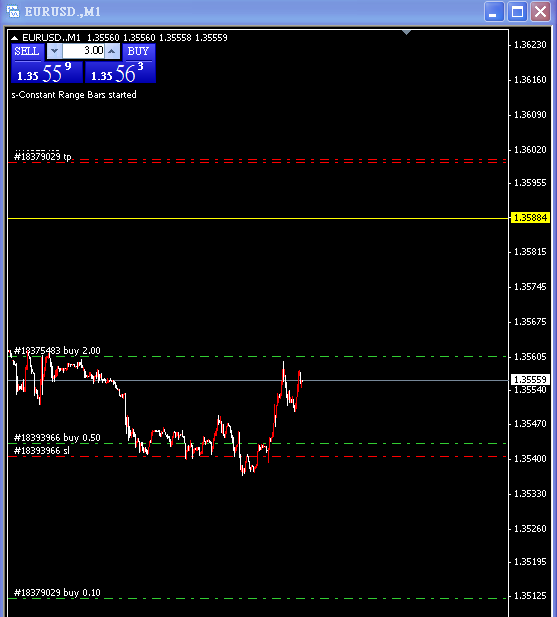Click the current price label 1.35559
The width and height of the screenshot is (557, 617).
coord(530,380)
